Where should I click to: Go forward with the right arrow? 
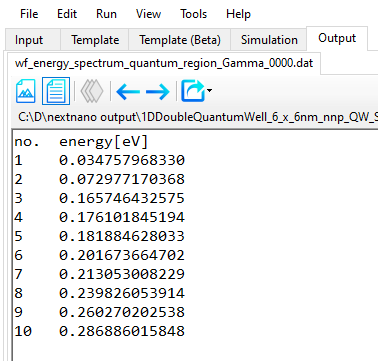pyautogui.click(x=157, y=91)
